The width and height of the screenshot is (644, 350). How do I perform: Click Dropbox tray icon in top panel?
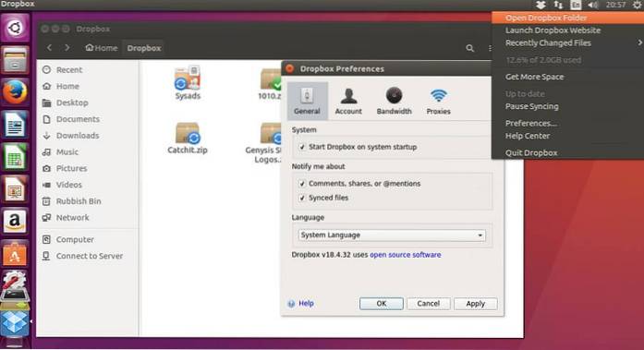[541, 5]
